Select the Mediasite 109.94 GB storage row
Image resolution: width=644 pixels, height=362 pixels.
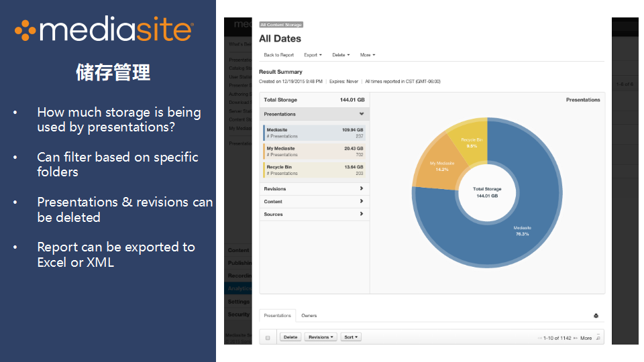(x=314, y=133)
